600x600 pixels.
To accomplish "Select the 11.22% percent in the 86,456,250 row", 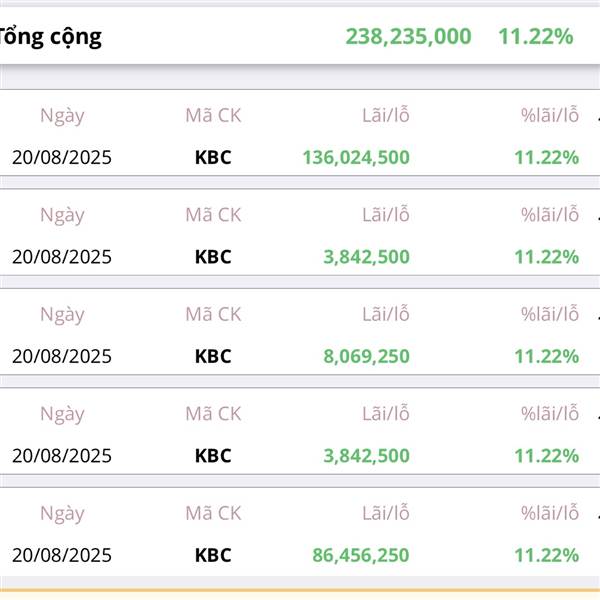I will [x=546, y=555].
